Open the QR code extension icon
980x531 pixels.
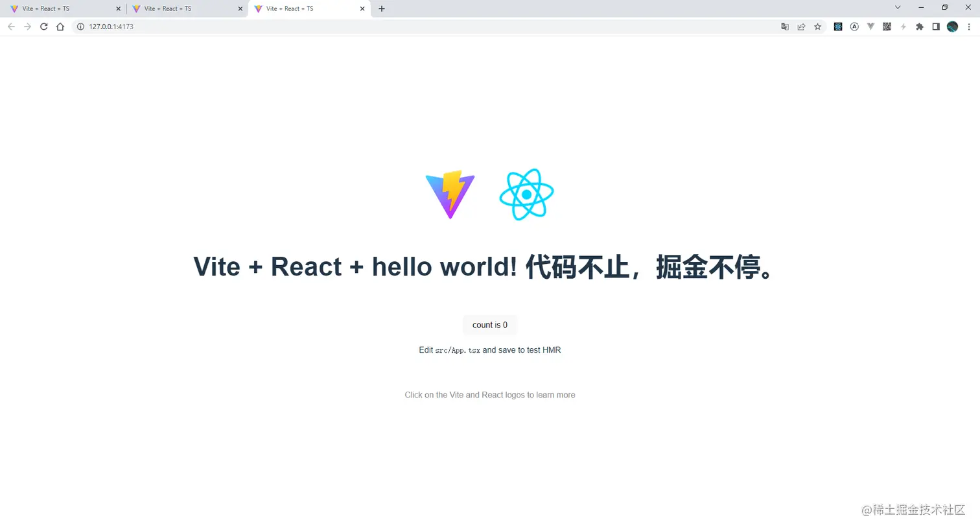point(887,27)
